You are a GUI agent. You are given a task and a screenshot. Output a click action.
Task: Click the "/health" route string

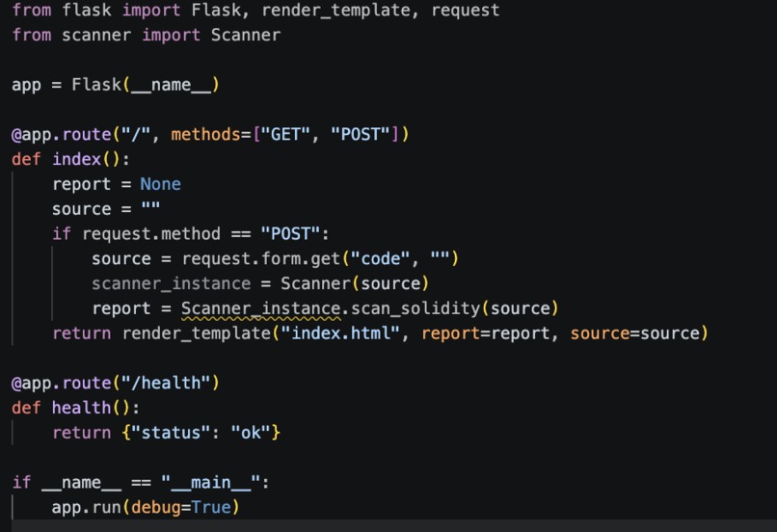(x=166, y=383)
